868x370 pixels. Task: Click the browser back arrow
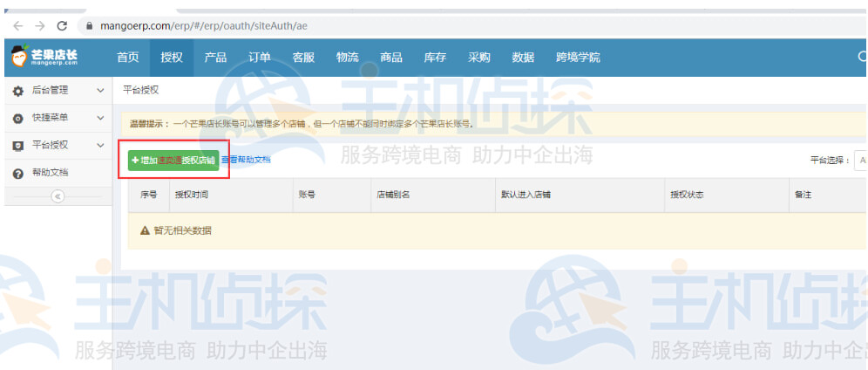coord(17,26)
